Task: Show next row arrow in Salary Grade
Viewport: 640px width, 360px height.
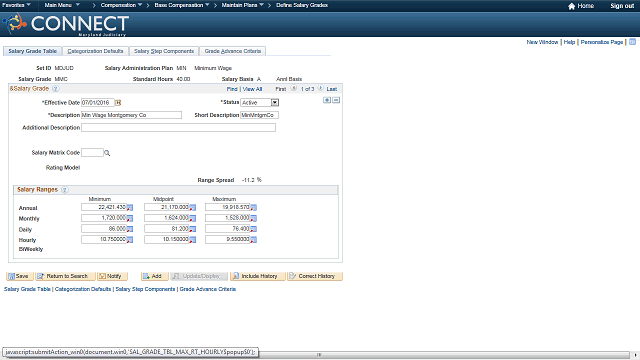Action: click(x=320, y=88)
